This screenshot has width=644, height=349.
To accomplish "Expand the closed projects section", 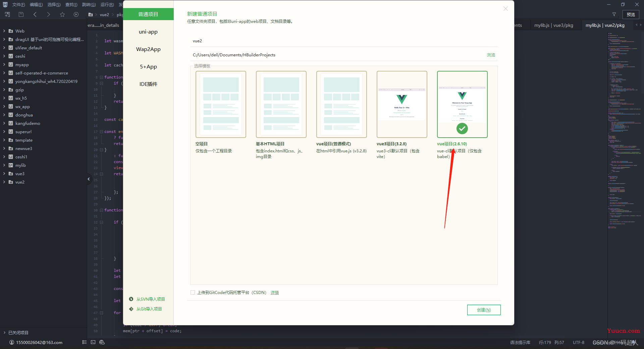I will (4, 333).
